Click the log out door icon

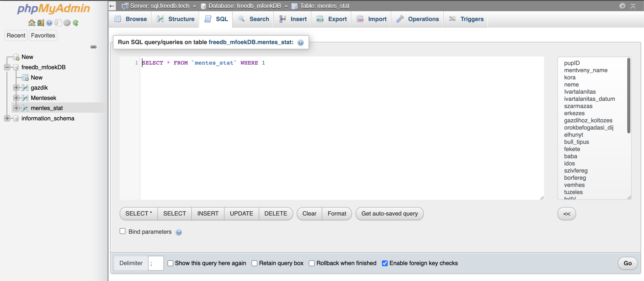coord(40,23)
